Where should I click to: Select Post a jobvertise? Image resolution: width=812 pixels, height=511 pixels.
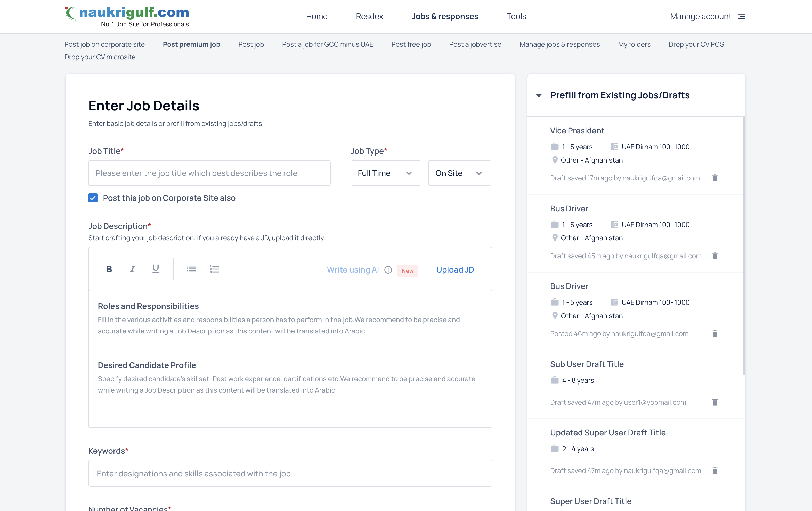[x=475, y=44]
